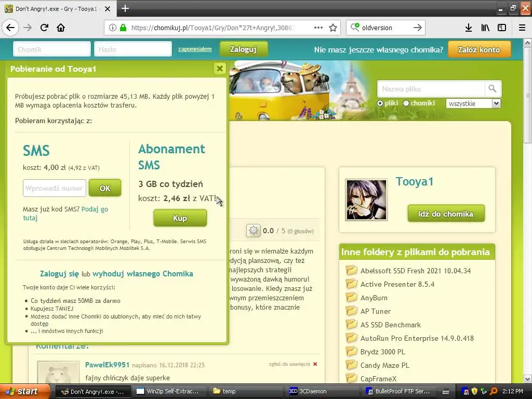Click the address bar URL

212,28
